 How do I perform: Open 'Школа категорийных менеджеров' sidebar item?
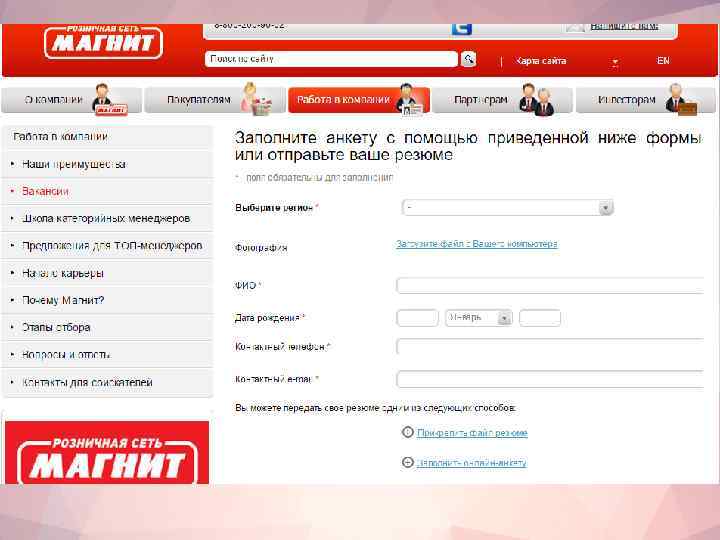coord(107,218)
